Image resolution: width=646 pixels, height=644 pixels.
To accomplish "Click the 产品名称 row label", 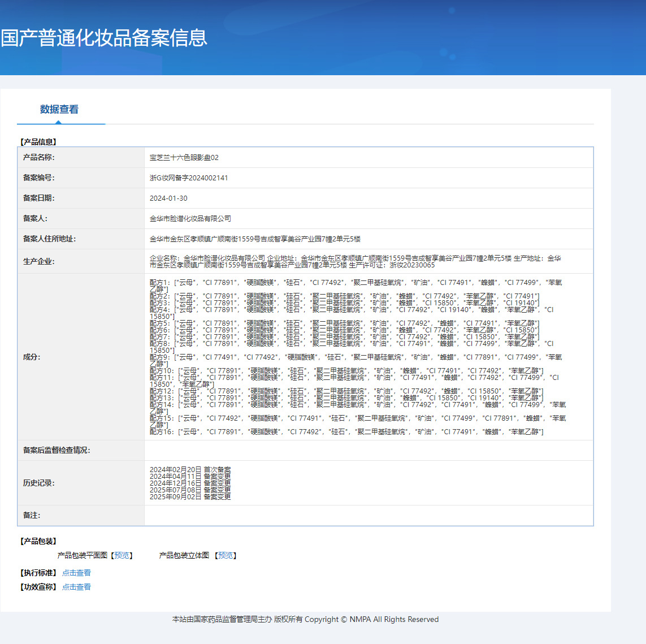I will (x=39, y=157).
